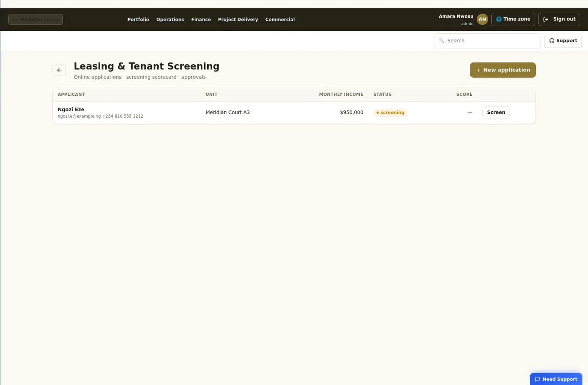The width and height of the screenshot is (588, 385).
Task: Focus the Search input field
Action: tap(487, 41)
